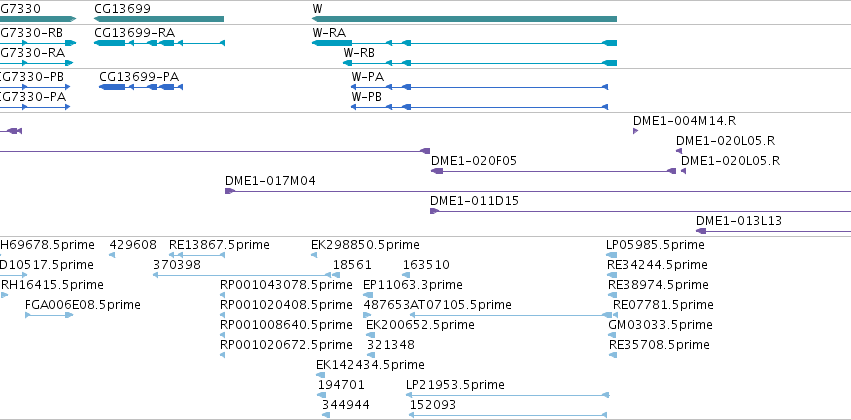Select the CG13699 gene bar
Screen dimensions: 851x420
pyautogui.click(x=159, y=19)
